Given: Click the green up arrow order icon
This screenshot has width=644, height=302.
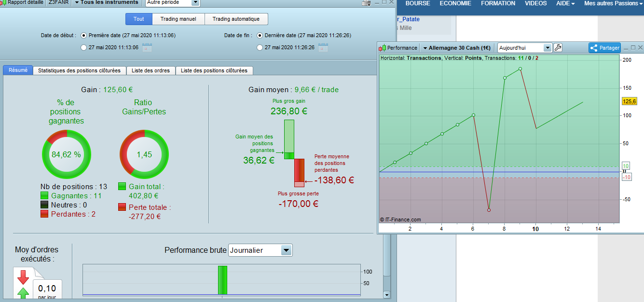Looking at the screenshot, I should click(23, 294).
